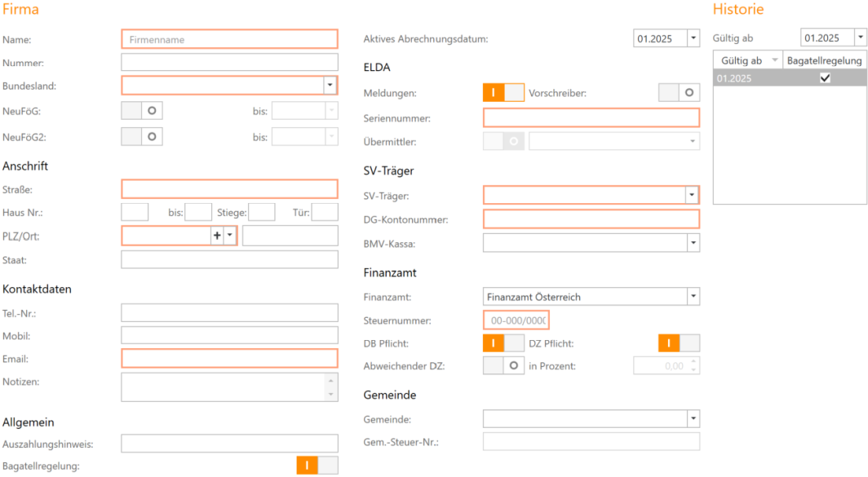Turn off the DB Pflicht switch

tap(503, 343)
